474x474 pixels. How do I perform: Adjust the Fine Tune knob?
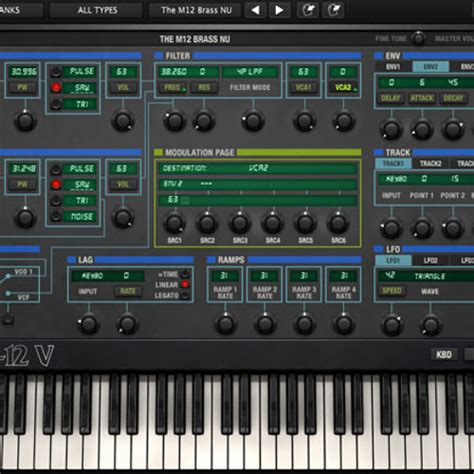419,39
